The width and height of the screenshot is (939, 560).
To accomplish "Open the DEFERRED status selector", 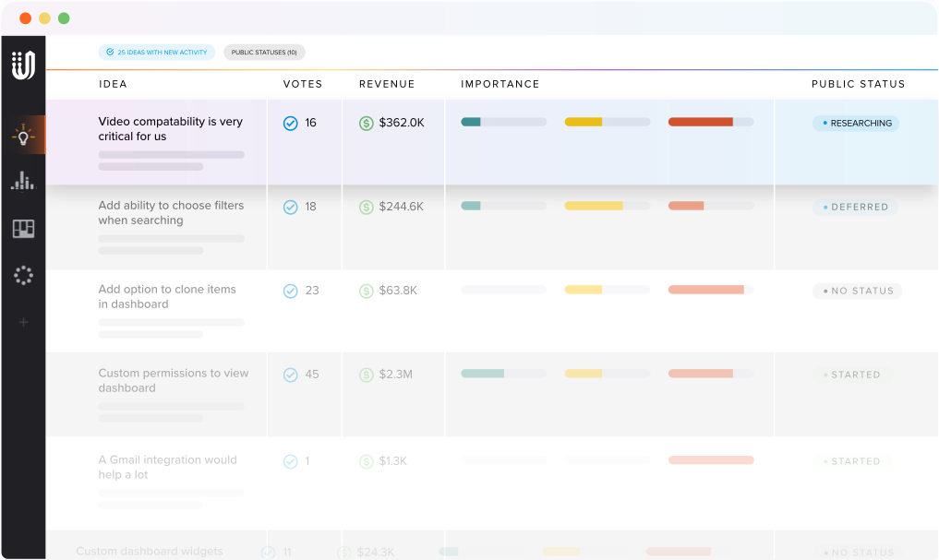I will [x=855, y=207].
